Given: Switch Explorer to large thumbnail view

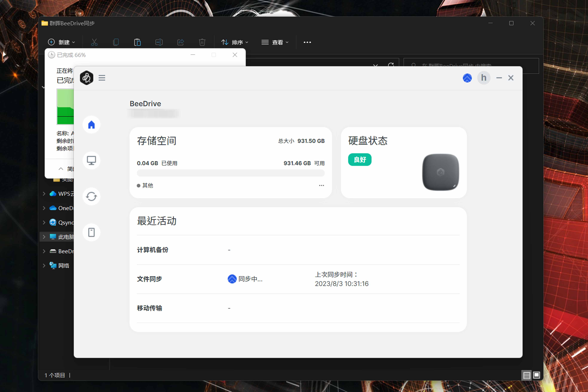Looking at the screenshot, I should pyautogui.click(x=536, y=375).
